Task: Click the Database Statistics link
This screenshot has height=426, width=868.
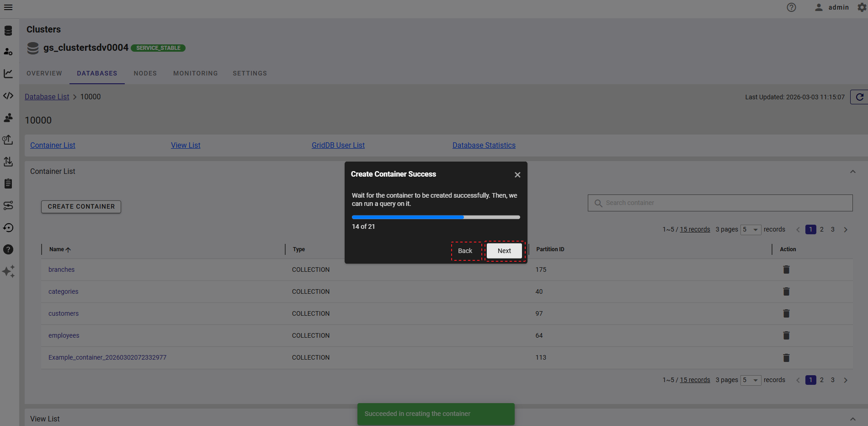Action: (x=484, y=145)
